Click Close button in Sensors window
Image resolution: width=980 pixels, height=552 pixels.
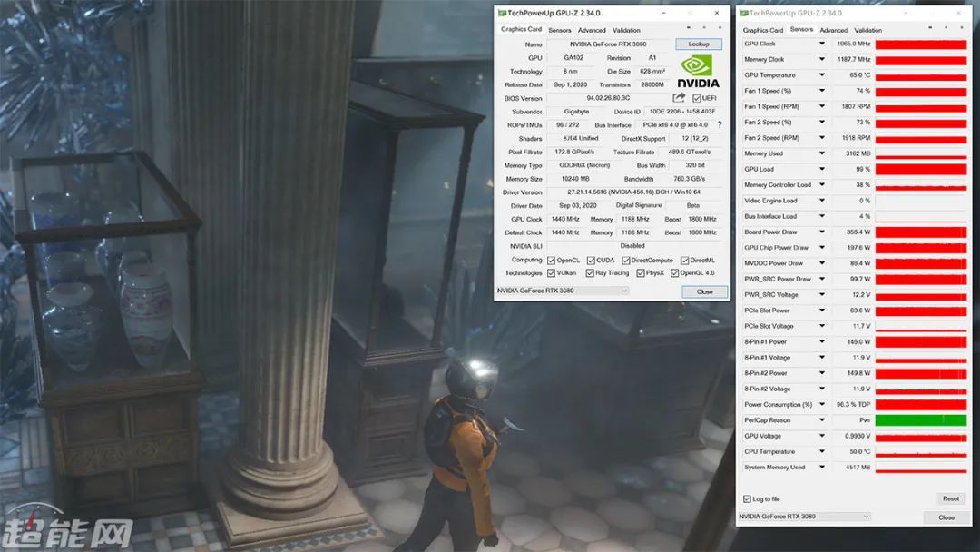[x=946, y=517]
